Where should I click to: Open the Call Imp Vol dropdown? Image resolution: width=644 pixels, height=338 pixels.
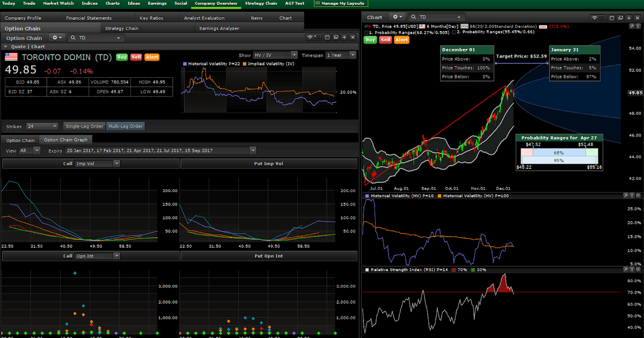pyautogui.click(x=97, y=164)
